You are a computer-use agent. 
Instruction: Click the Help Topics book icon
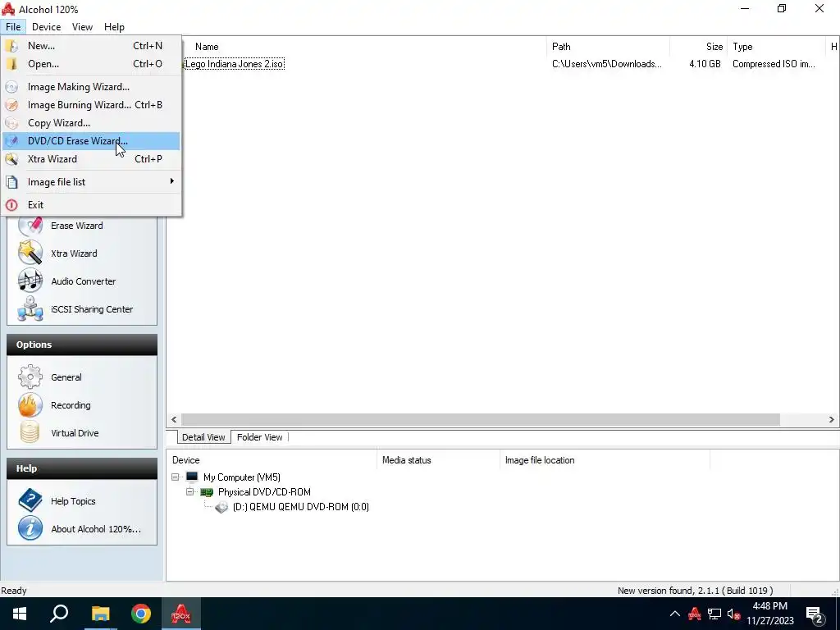[x=30, y=500]
